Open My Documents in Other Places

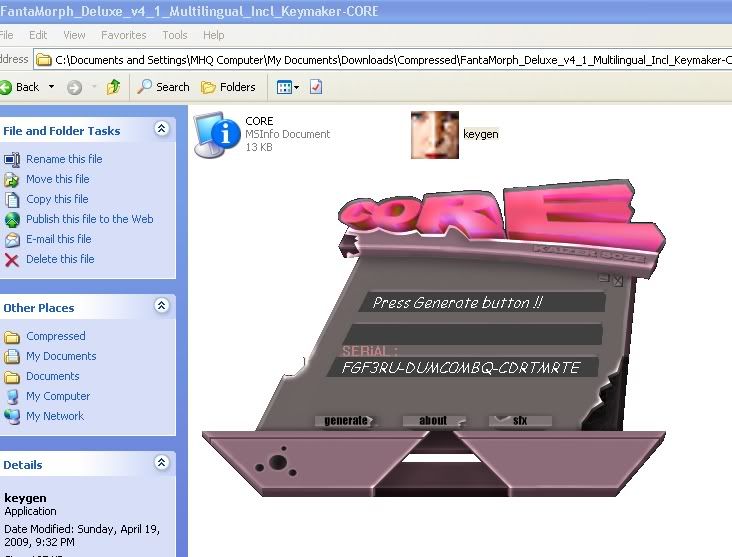point(61,357)
